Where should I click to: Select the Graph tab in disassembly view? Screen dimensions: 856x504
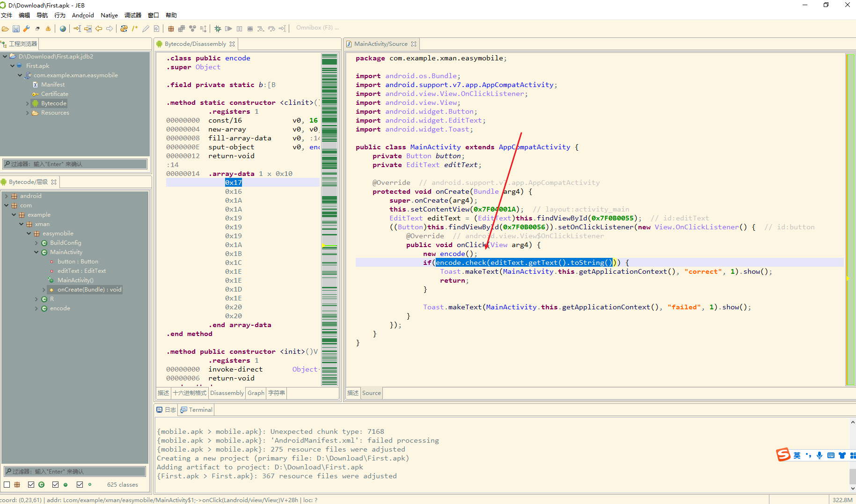256,393
